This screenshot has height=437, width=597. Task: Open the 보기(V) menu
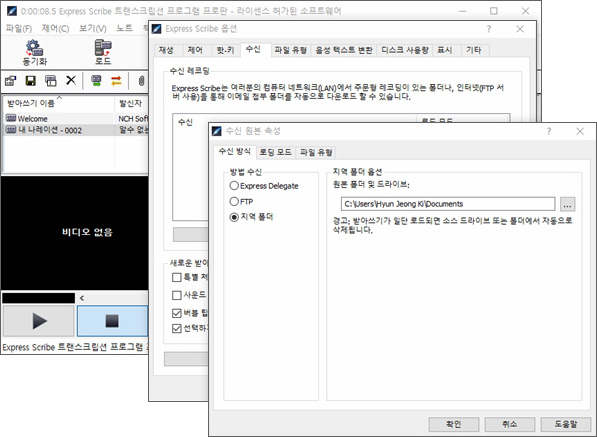click(93, 29)
